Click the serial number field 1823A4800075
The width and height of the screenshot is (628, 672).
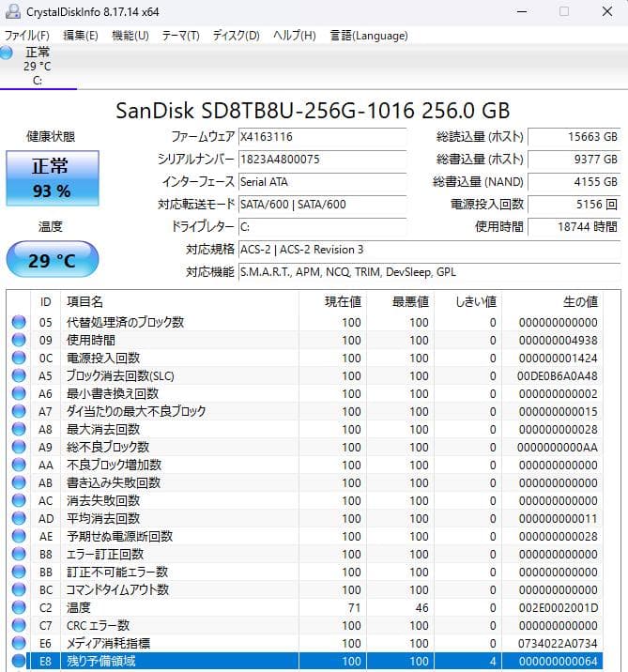pyautogui.click(x=322, y=160)
